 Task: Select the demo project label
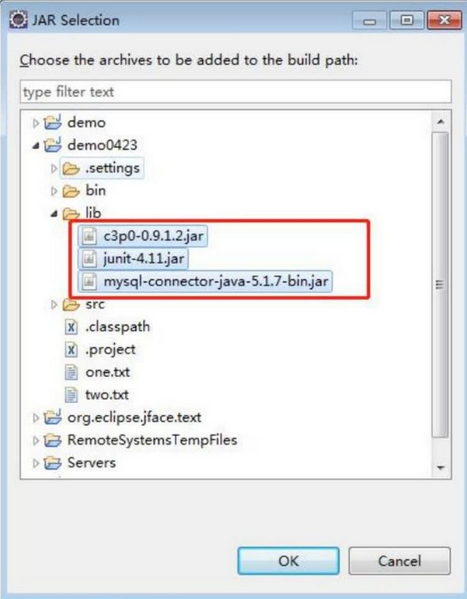tap(86, 123)
